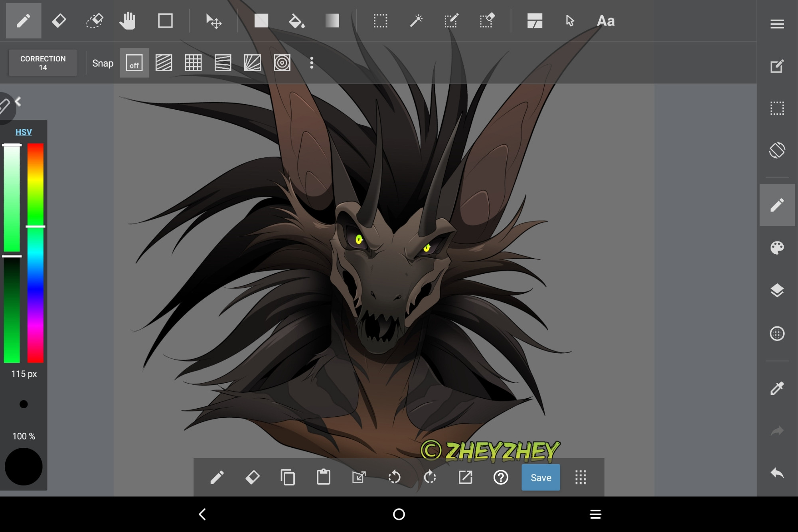798x532 pixels.
Task: Select the Magic Wand tool
Action: 416,21
